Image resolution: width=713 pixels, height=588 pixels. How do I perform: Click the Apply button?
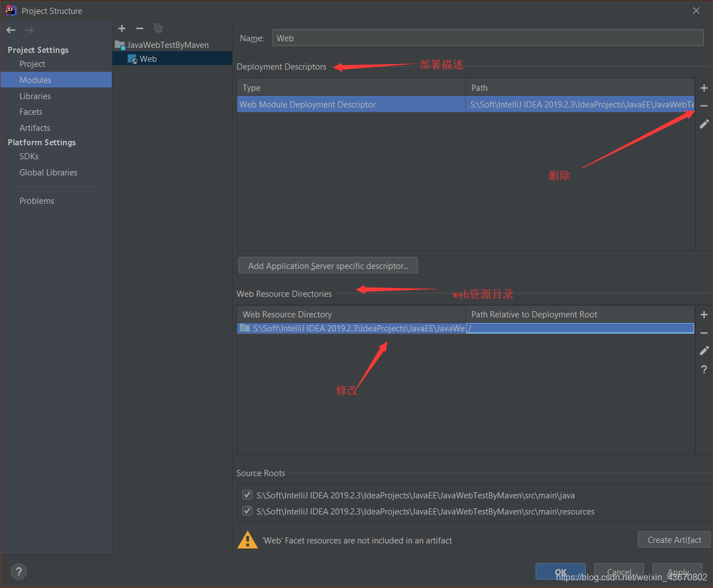677,572
